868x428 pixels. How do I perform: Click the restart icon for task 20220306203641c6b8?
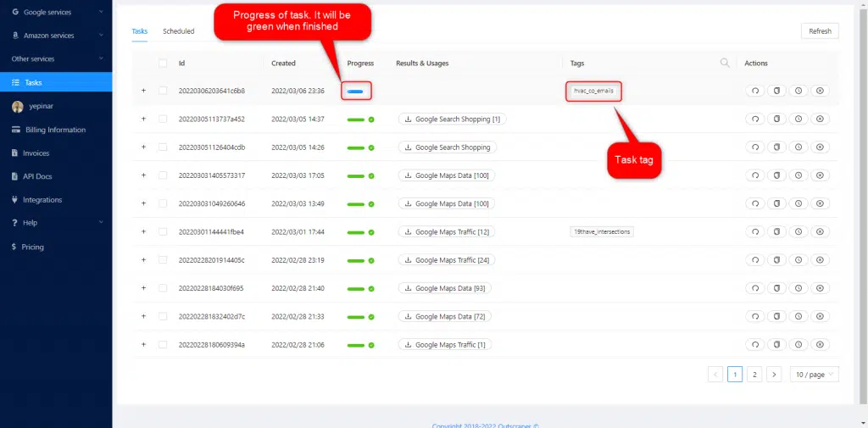point(754,91)
